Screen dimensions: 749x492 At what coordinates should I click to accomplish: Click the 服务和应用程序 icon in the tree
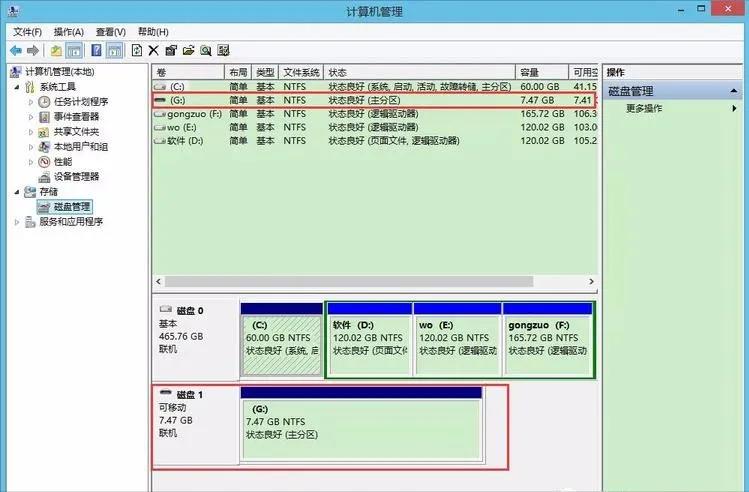coord(30,222)
